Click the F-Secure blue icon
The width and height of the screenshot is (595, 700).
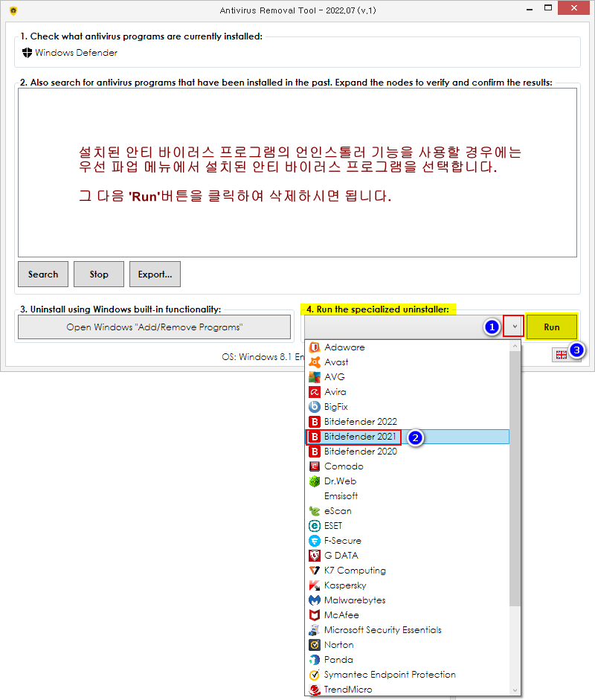click(315, 541)
